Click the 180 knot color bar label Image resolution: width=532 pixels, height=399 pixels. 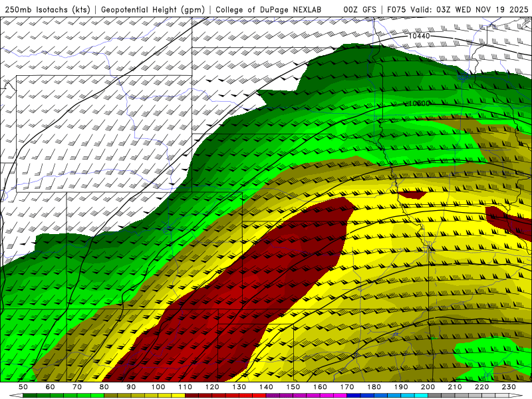click(x=374, y=387)
